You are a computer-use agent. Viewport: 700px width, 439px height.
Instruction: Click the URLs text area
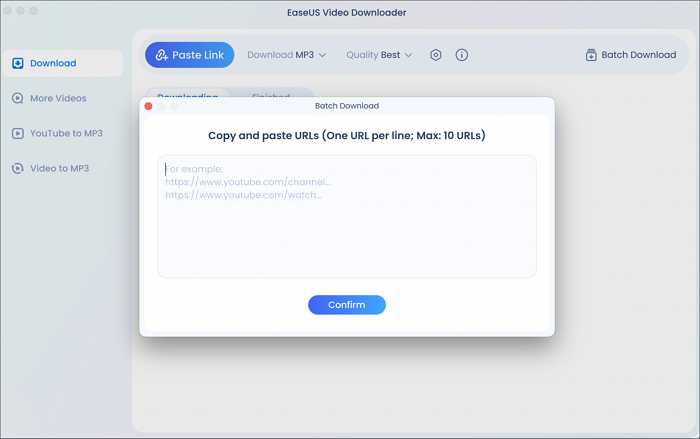tap(347, 217)
